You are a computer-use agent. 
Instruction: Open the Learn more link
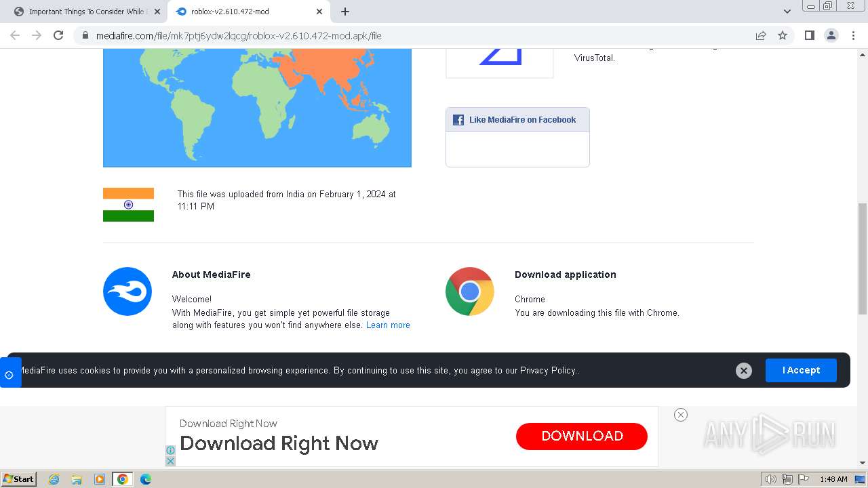click(x=388, y=325)
